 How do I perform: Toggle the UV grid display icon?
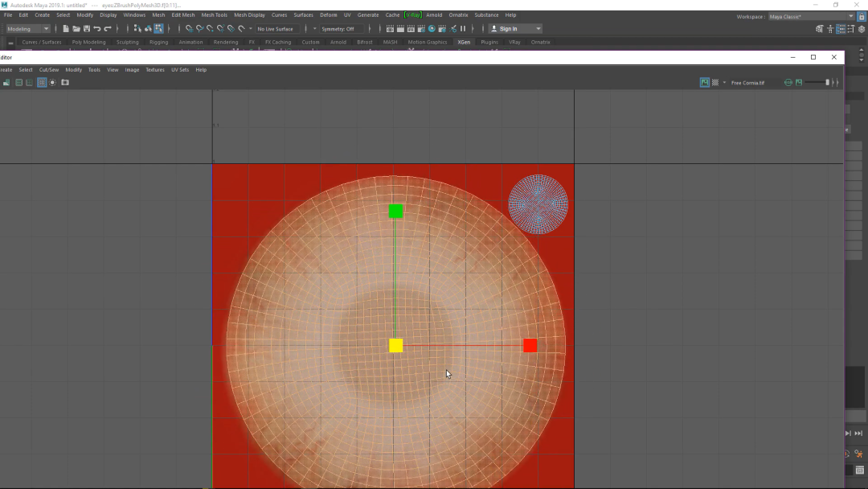pos(42,82)
